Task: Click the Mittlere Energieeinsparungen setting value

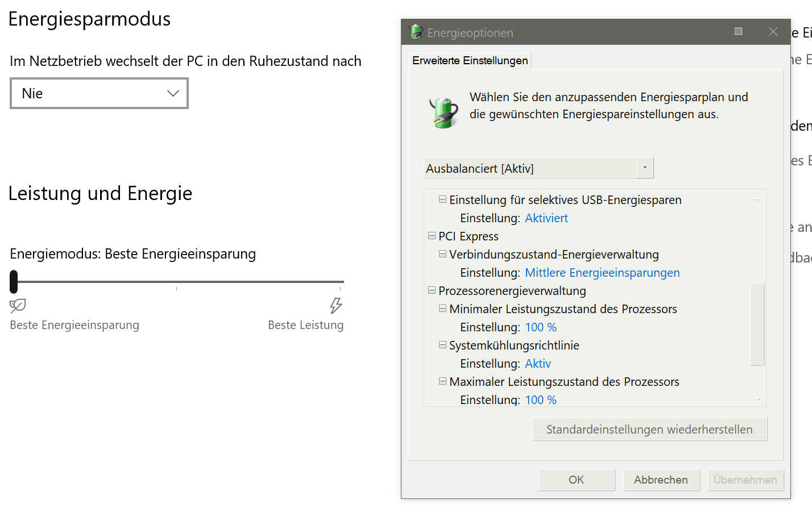Action: (x=602, y=273)
